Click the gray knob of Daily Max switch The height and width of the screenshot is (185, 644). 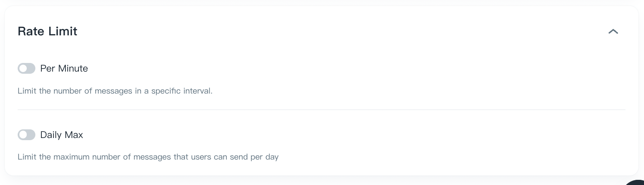pos(23,135)
